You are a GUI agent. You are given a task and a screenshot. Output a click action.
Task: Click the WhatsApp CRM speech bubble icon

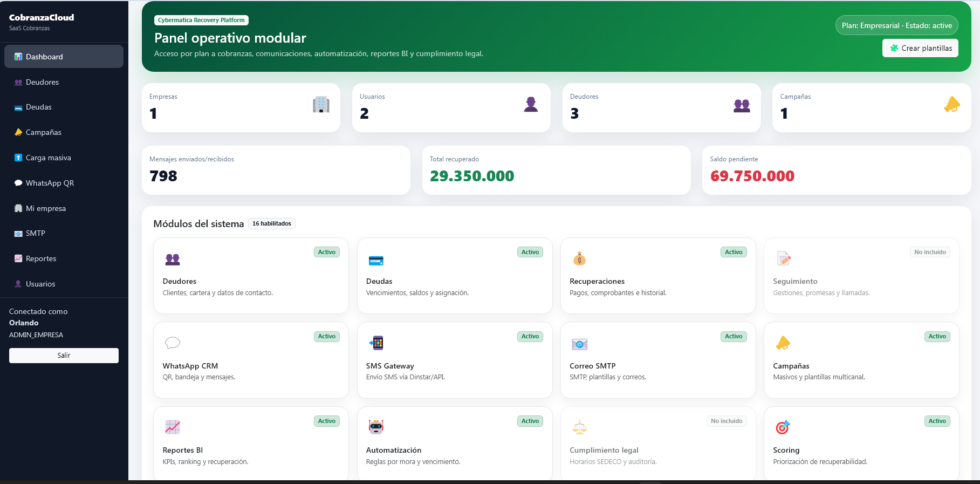[173, 343]
